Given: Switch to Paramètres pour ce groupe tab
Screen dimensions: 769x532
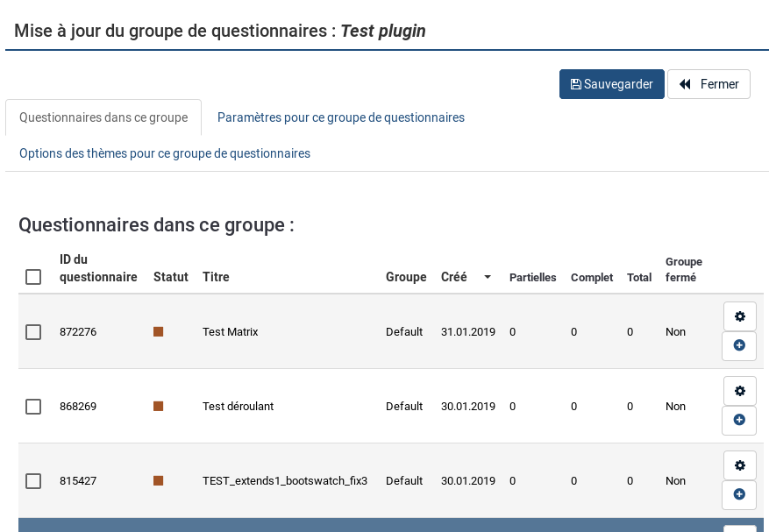Looking at the screenshot, I should point(340,117).
